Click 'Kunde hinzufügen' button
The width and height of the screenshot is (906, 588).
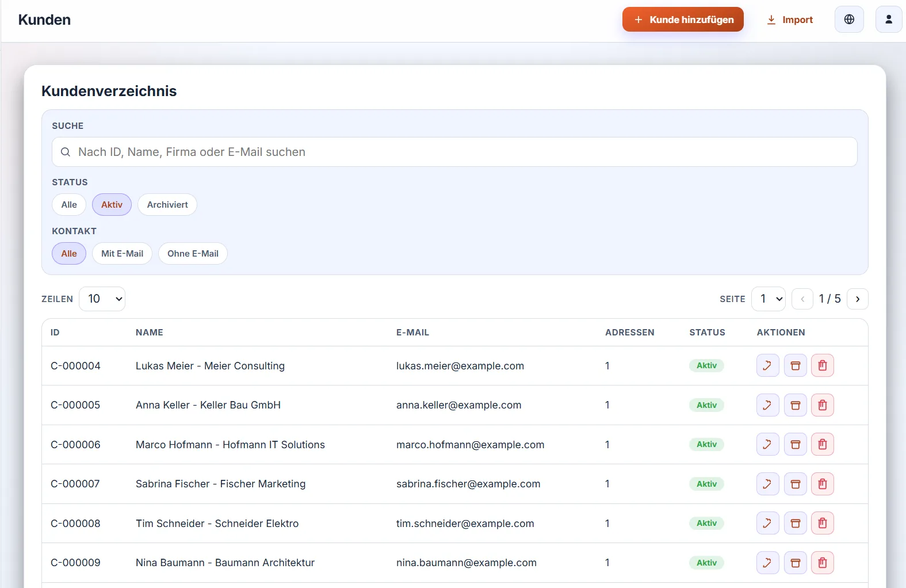tap(683, 20)
